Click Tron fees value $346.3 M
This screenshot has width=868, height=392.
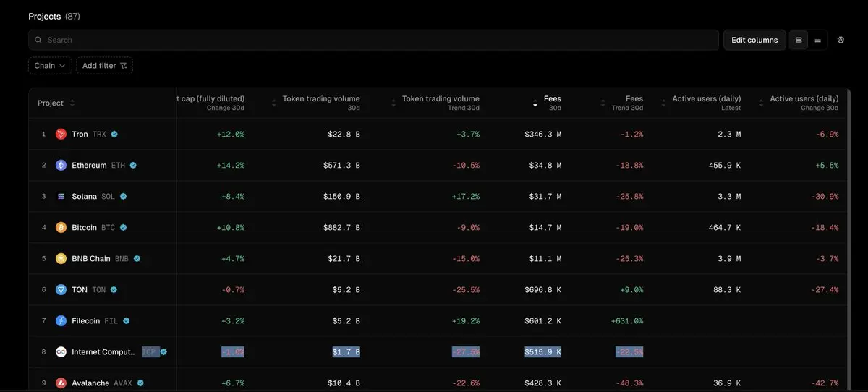(x=543, y=135)
